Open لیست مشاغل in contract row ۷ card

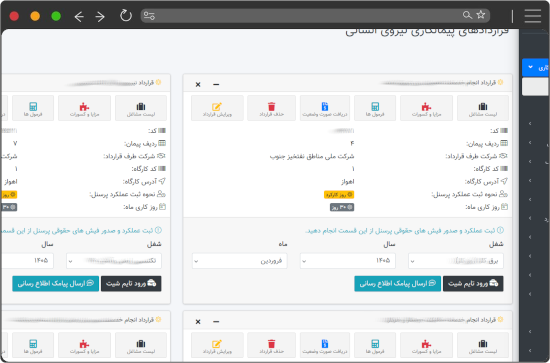point(141,108)
